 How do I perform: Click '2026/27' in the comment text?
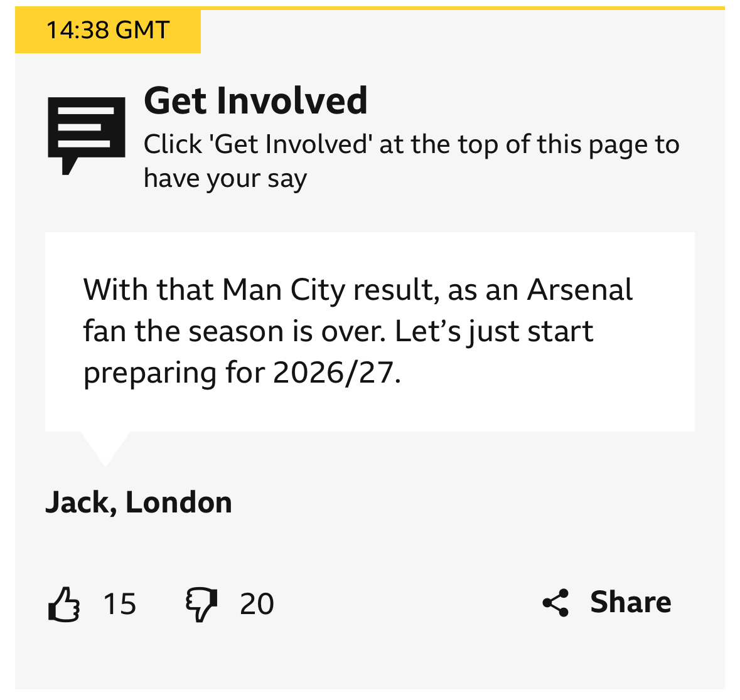coord(333,373)
